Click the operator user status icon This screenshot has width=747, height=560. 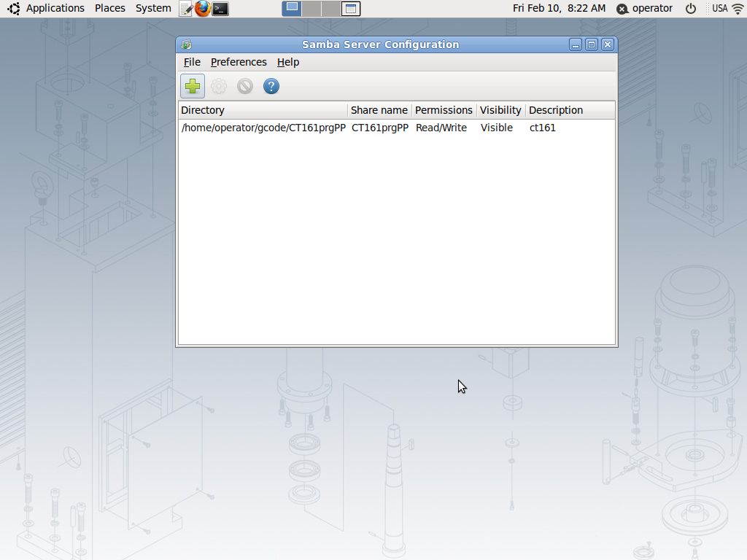pyautogui.click(x=622, y=9)
